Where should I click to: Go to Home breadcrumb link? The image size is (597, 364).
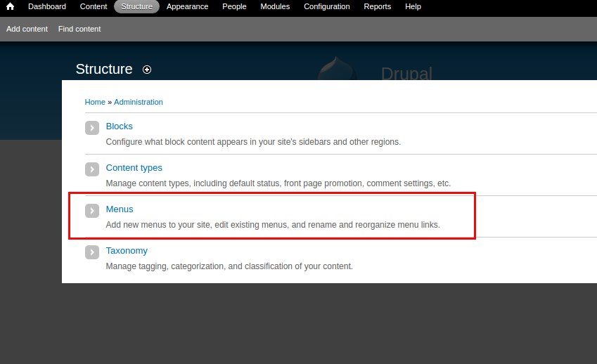point(95,102)
